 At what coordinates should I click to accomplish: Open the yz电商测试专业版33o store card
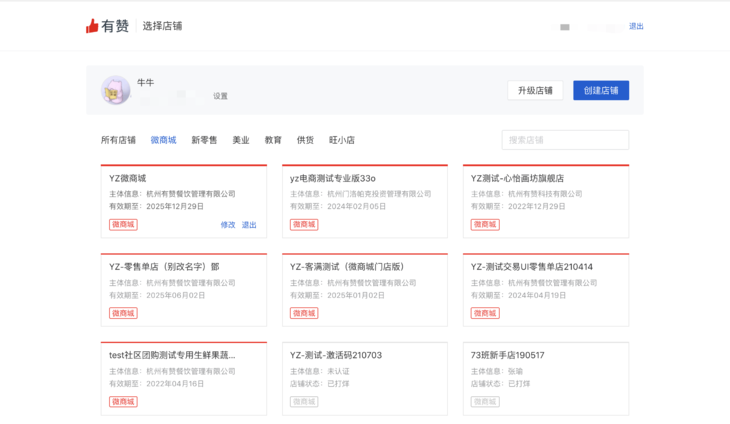coord(364,200)
